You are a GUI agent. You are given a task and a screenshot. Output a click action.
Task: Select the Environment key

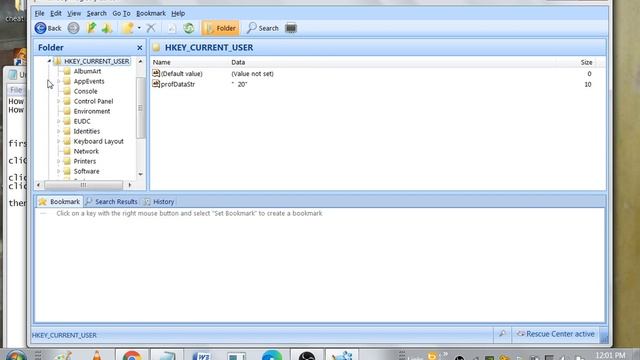[x=92, y=111]
